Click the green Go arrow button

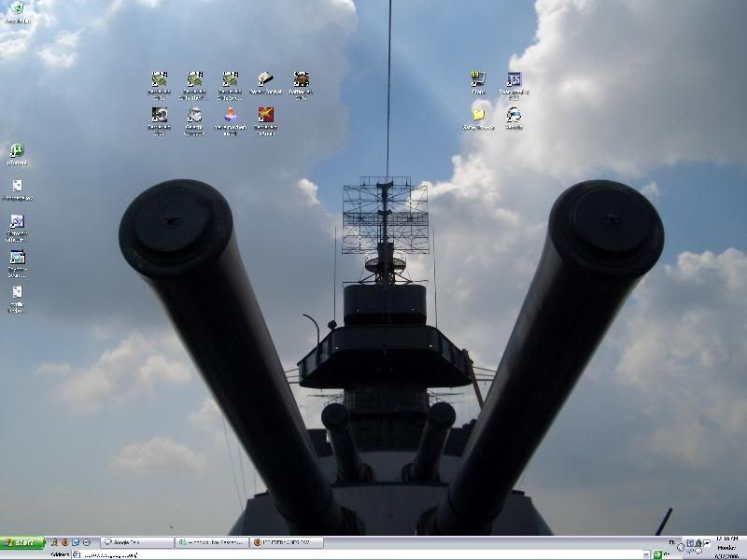click(x=657, y=554)
